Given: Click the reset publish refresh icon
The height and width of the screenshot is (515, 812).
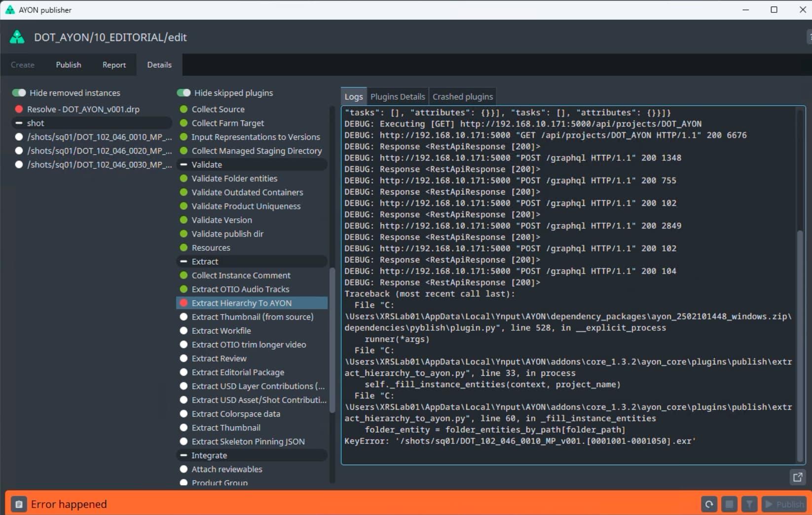Looking at the screenshot, I should point(709,504).
